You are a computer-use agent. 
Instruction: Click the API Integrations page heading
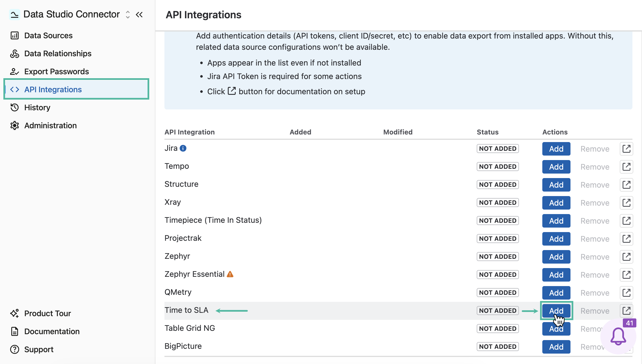click(203, 15)
